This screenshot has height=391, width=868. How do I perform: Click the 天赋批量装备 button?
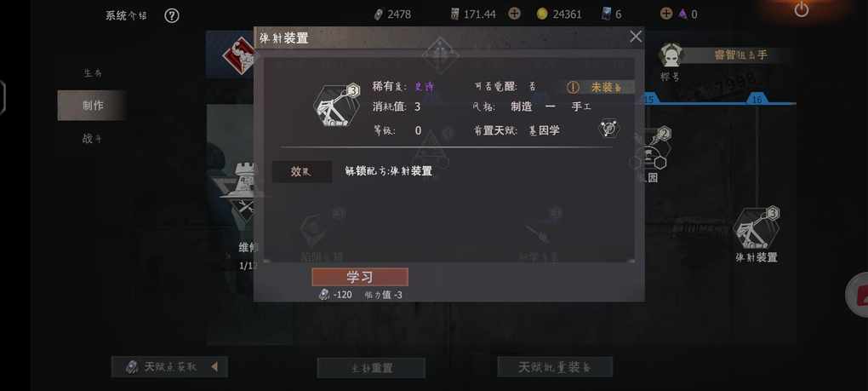(555, 366)
